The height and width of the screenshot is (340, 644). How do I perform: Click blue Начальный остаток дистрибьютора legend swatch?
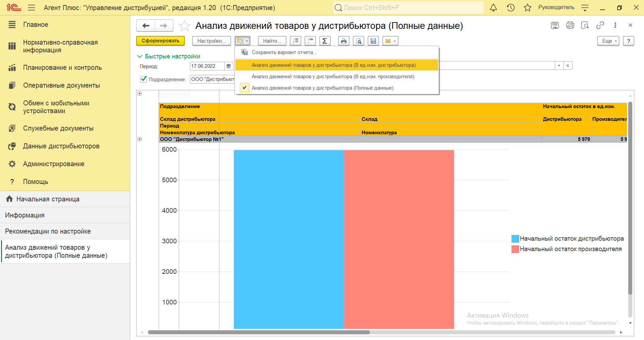tap(515, 239)
